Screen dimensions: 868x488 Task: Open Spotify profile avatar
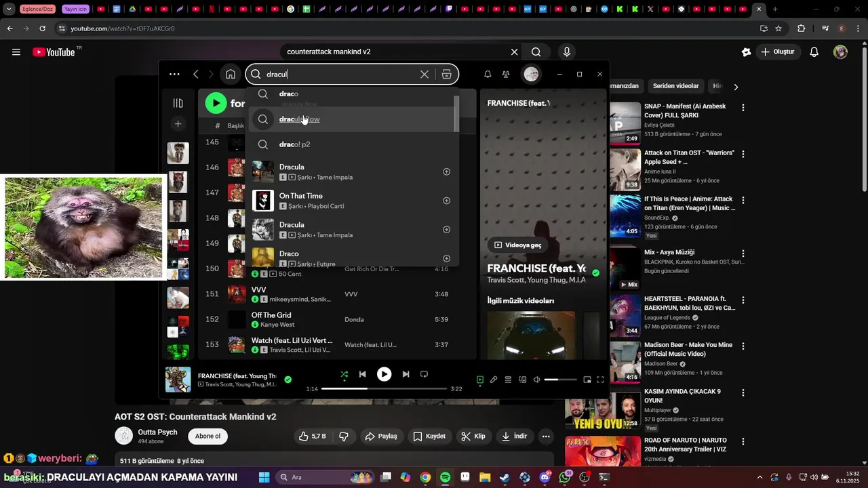(x=532, y=75)
